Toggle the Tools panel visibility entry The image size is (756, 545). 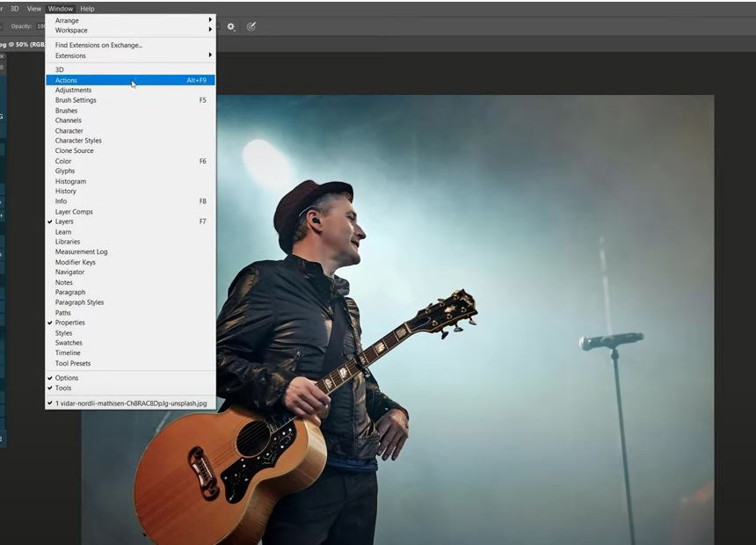63,388
